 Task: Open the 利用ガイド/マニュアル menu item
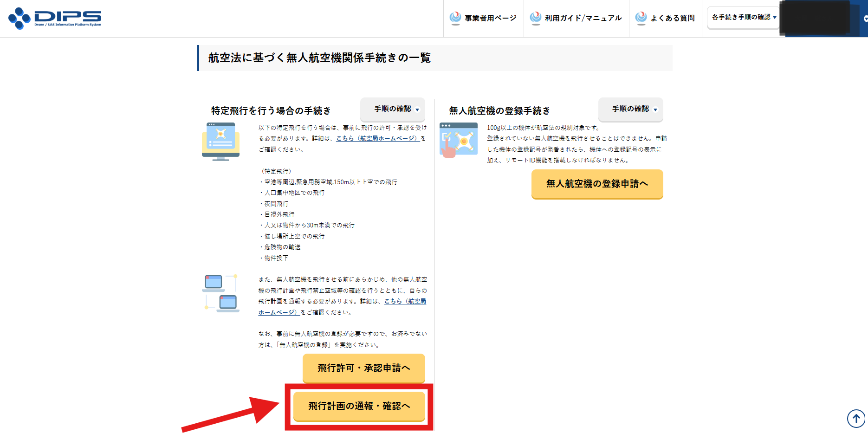(x=583, y=18)
